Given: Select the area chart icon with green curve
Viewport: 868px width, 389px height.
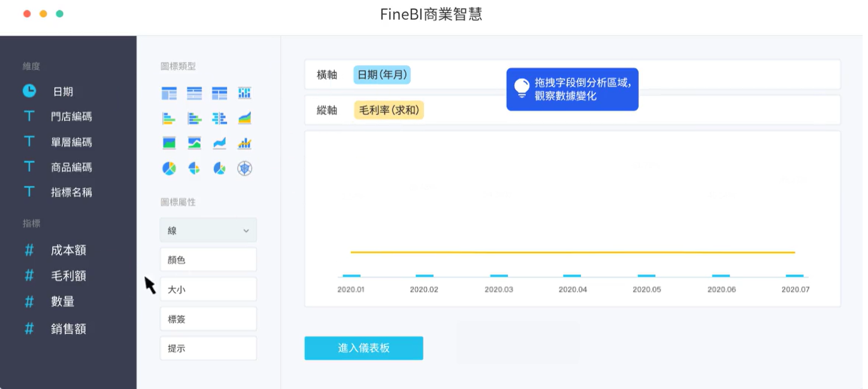Looking at the screenshot, I should (x=194, y=143).
